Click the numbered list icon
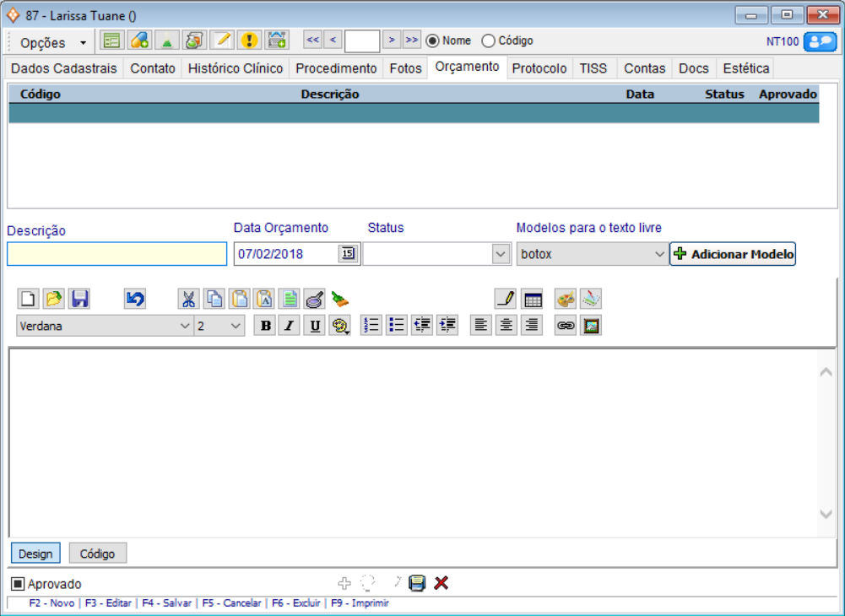Viewport: 845px width, 616px height. pyautogui.click(x=371, y=326)
